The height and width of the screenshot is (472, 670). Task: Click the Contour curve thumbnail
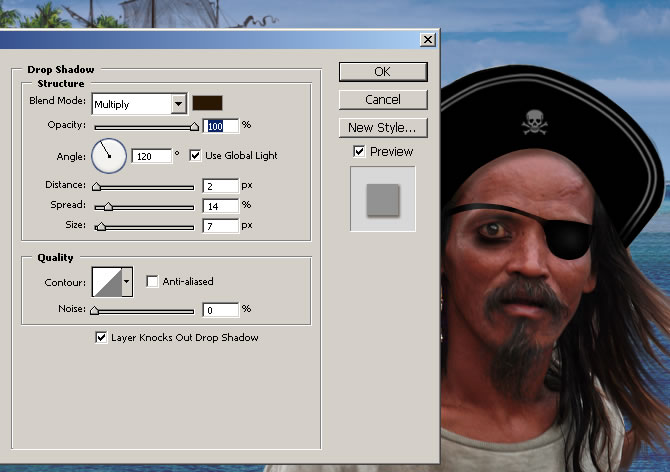tap(107, 281)
